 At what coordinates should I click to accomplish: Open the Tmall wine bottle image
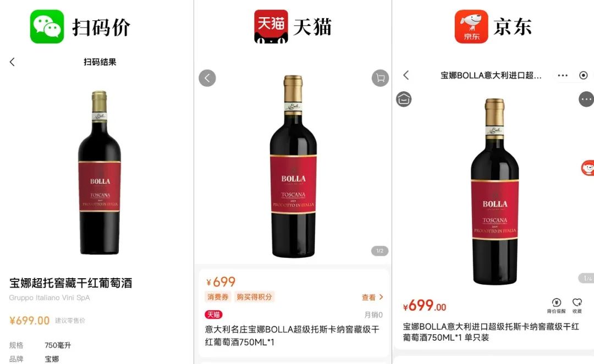click(293, 167)
